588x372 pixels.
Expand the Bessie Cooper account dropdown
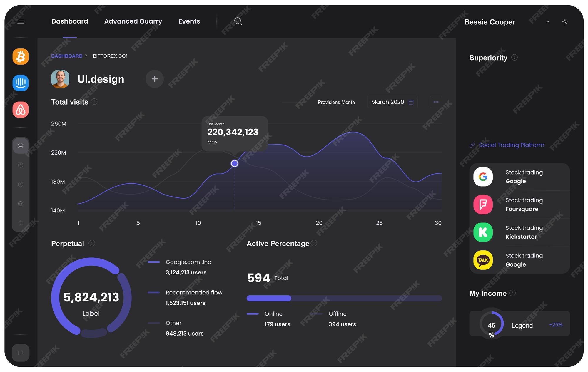tap(547, 22)
